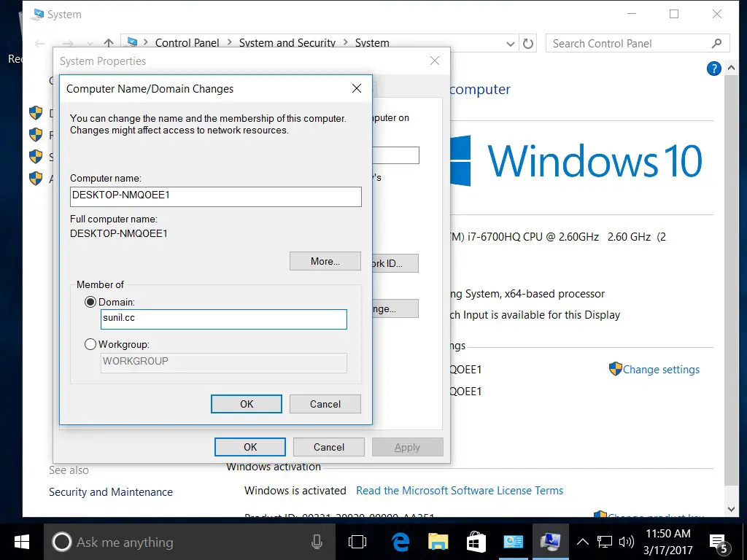This screenshot has width=747, height=560.
Task: Open File Explorer from the taskbar
Action: pos(438,542)
